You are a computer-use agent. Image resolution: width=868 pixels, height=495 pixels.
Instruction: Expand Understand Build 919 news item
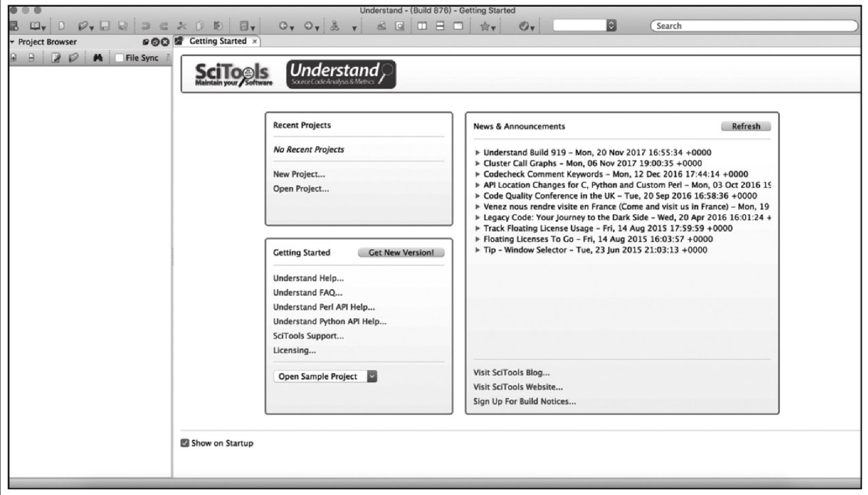coord(478,153)
